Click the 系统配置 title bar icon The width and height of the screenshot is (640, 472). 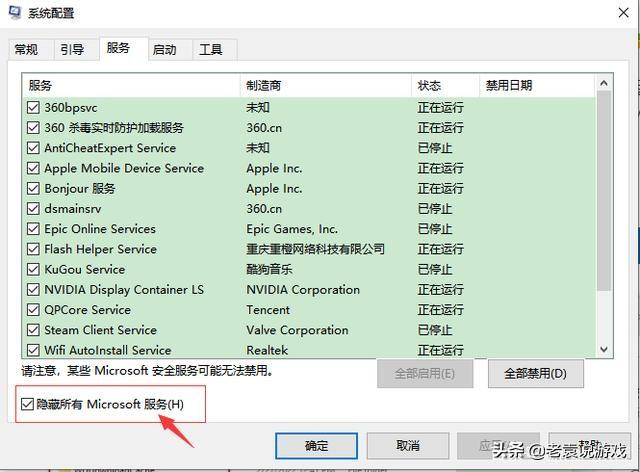15,12
